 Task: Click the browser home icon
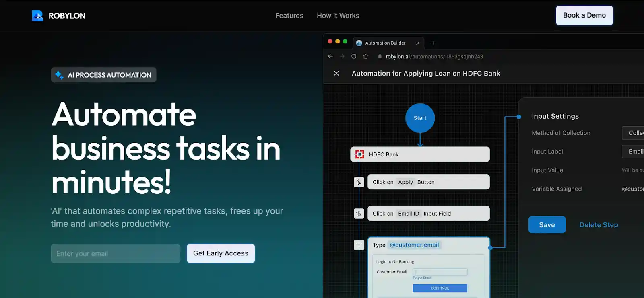[x=365, y=56]
